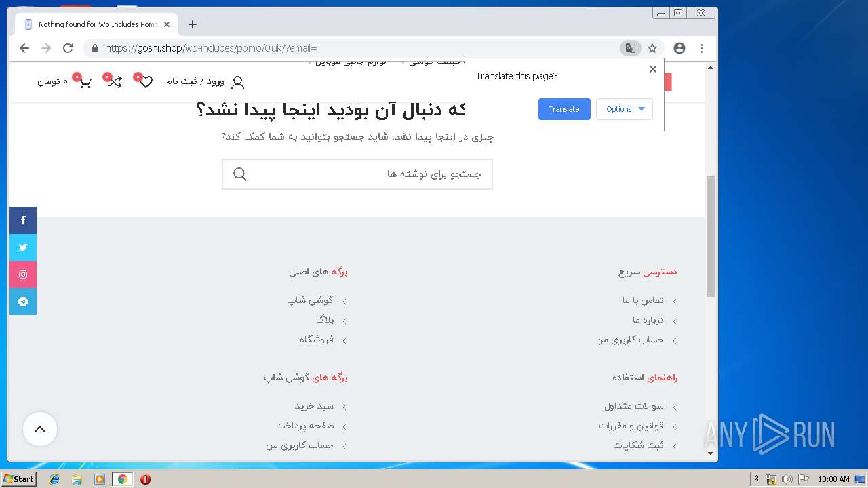Screen dimensions: 868x488
Task: Open a new tab with plus button
Action: coord(193,24)
